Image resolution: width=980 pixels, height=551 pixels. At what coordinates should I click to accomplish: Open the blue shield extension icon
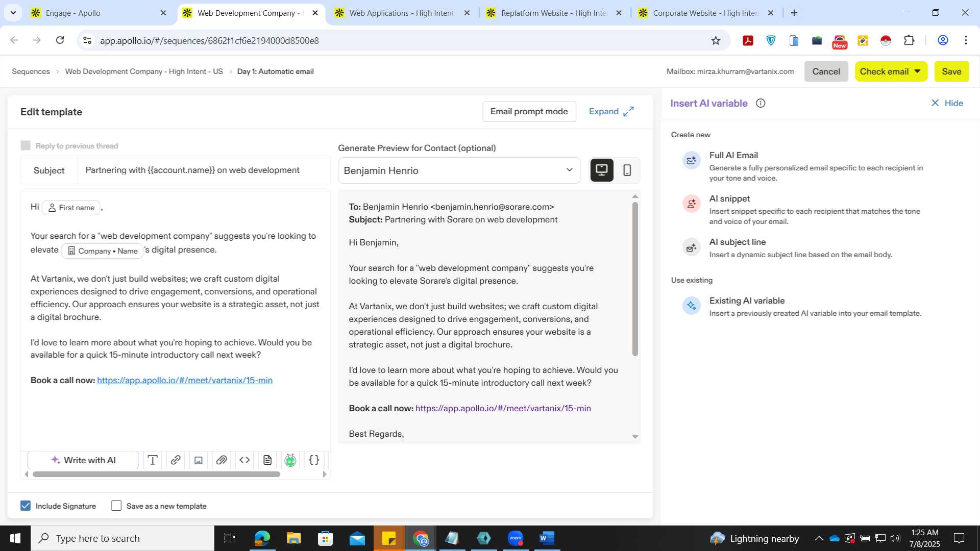coord(771,41)
